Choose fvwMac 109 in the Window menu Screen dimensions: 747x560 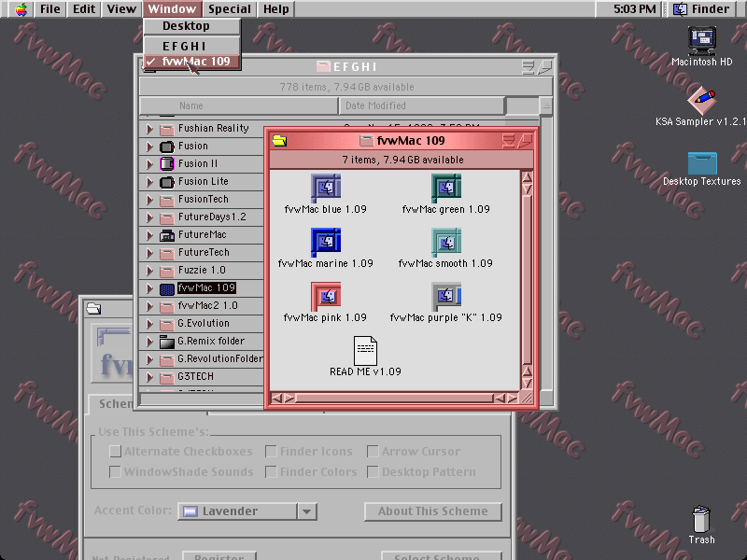(192, 62)
